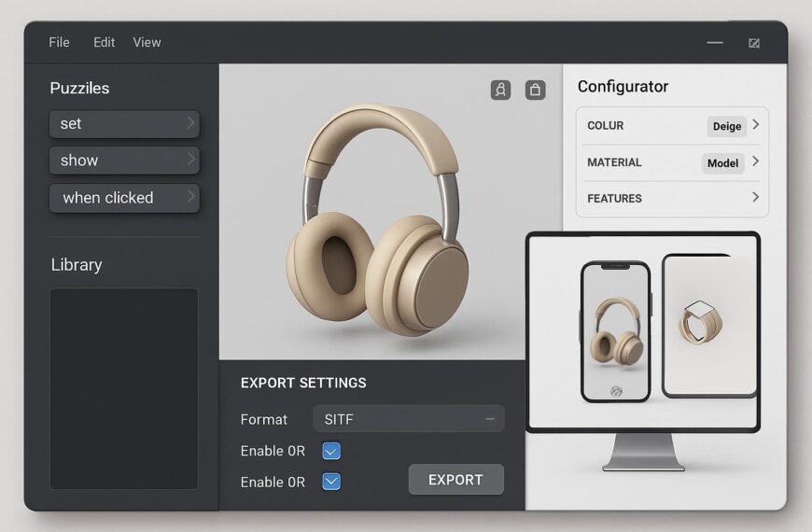Click the chevron on the when clicked block

point(190,197)
